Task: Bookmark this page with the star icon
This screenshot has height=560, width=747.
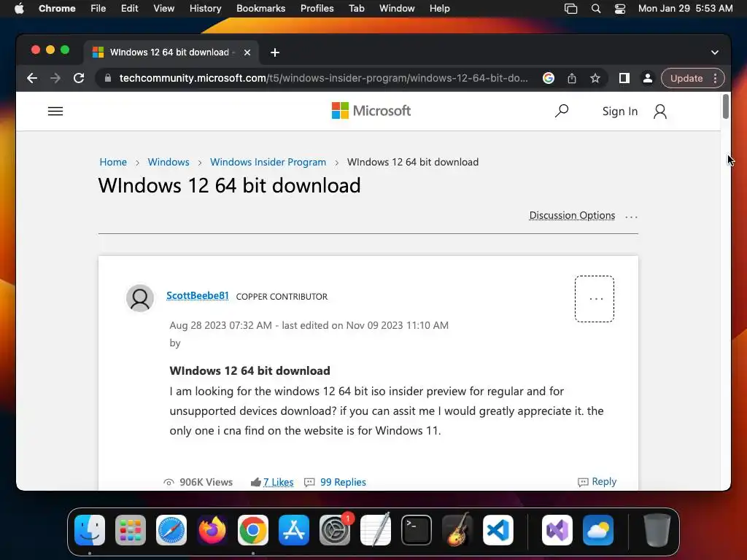Action: tap(595, 78)
